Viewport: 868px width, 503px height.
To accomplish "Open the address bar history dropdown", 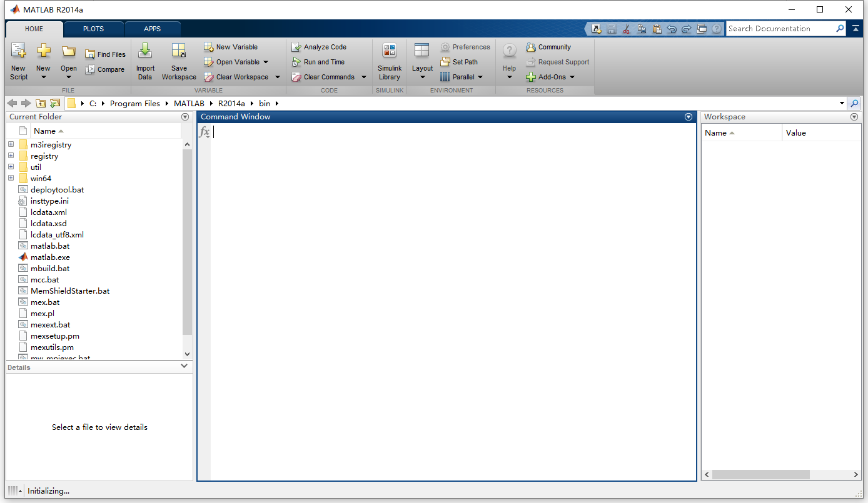I will pos(842,103).
